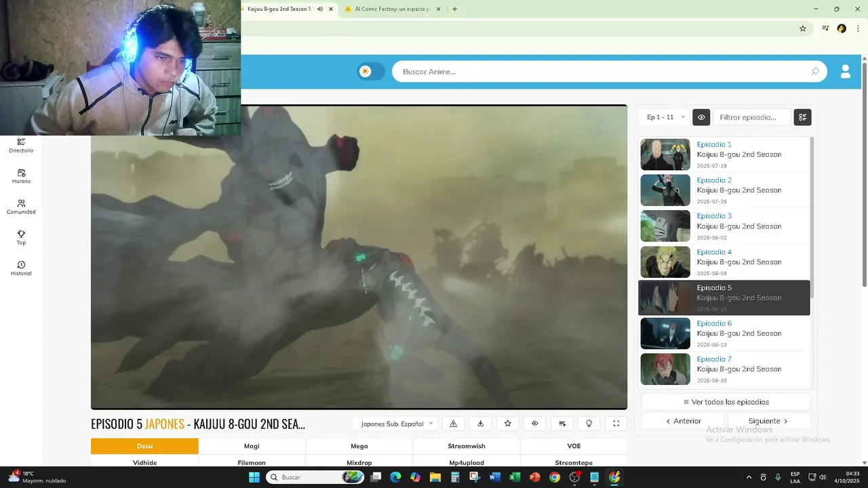Select the Mixdrop server tab
This screenshot has height=488, width=868.
[x=359, y=462]
